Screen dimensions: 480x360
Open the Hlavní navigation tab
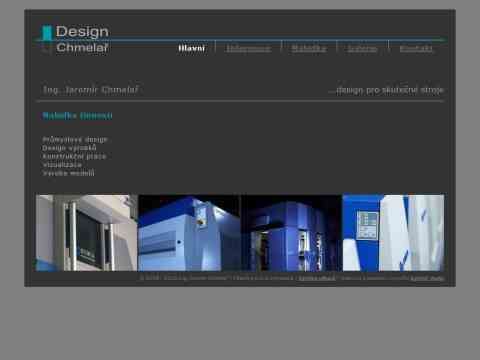point(192,49)
